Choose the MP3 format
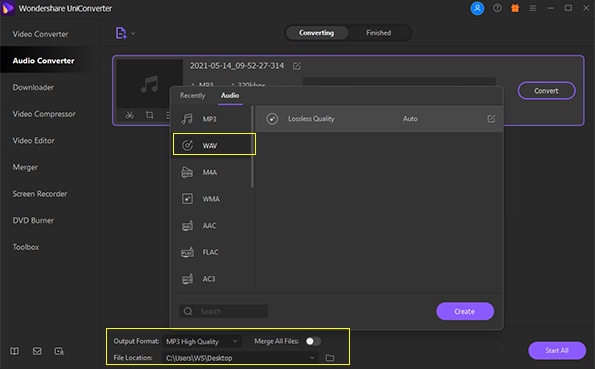This screenshot has height=369, width=595. point(211,119)
